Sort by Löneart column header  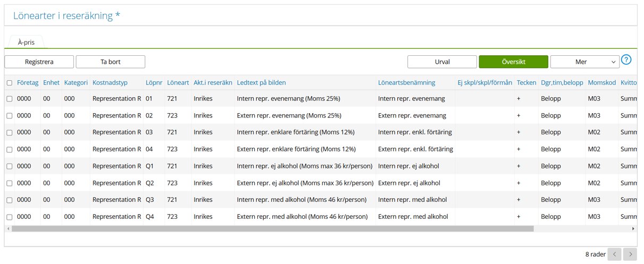pos(178,83)
